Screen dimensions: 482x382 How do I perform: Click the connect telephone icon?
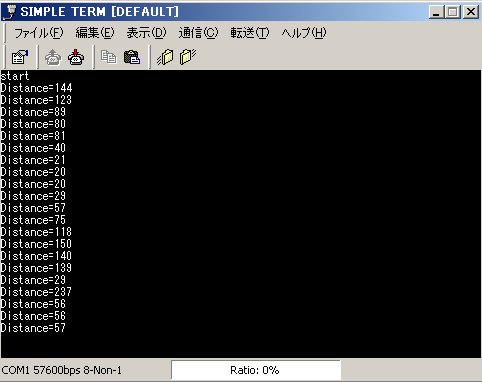pos(53,57)
